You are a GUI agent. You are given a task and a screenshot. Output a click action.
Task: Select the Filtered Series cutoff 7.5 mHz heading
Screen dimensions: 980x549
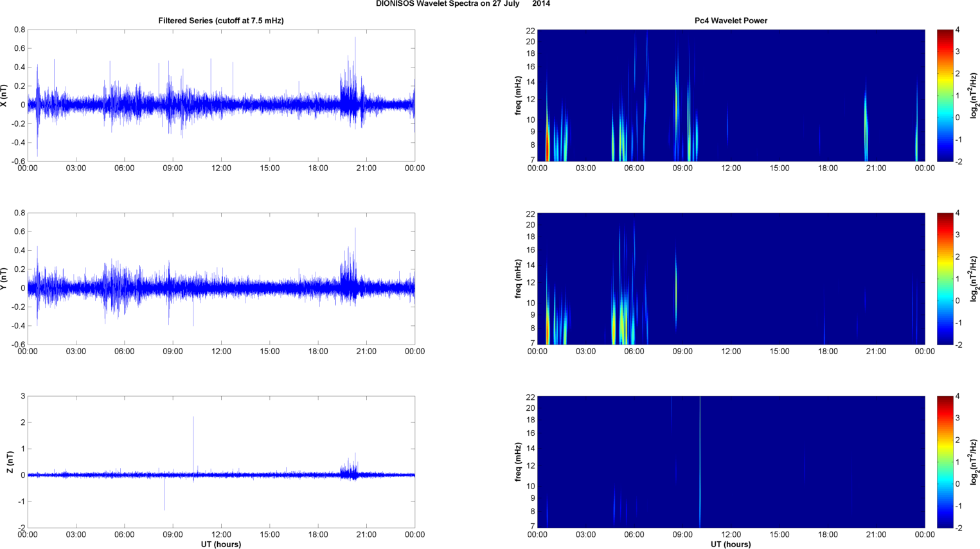(x=221, y=21)
